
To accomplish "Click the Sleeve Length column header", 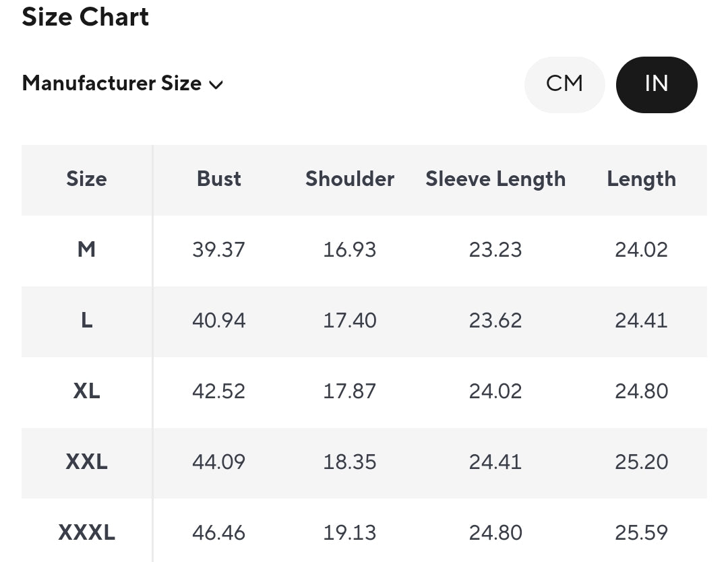I will pos(495,179).
